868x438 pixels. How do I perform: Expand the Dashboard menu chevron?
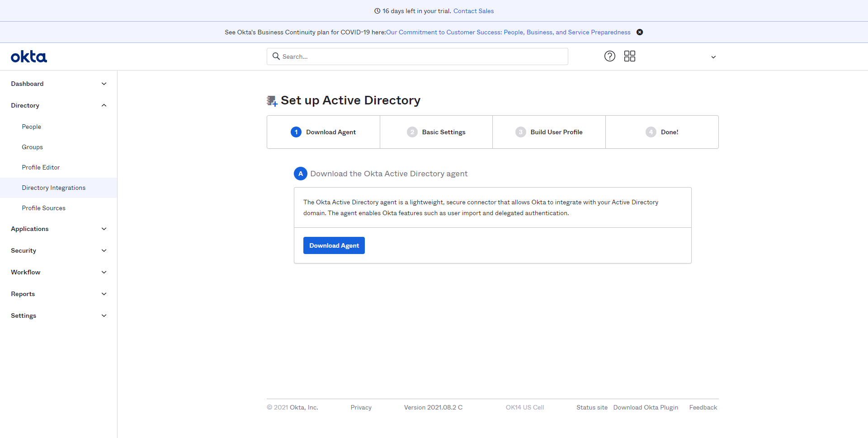[x=104, y=84]
